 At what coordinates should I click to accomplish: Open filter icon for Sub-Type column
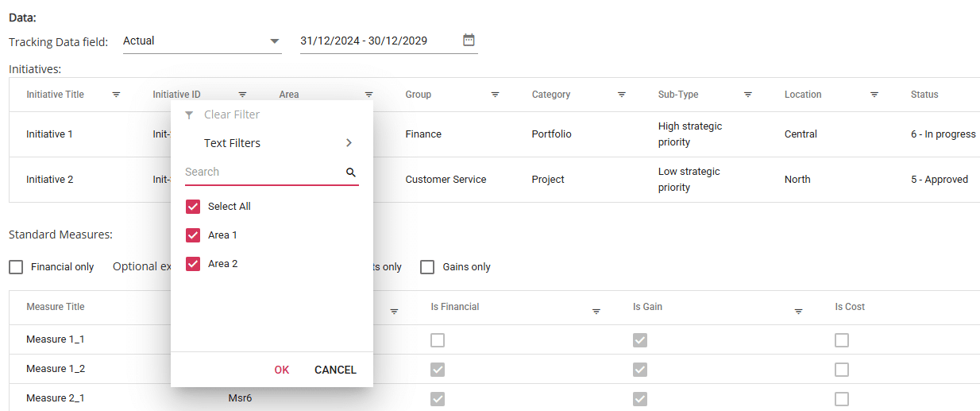tap(748, 95)
